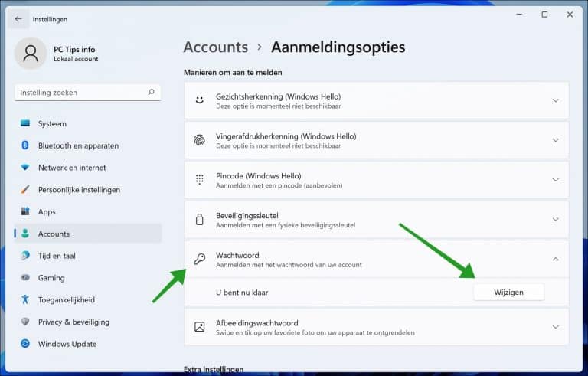Click the PC Tips info profile avatar
The image size is (588, 376).
pos(31,54)
